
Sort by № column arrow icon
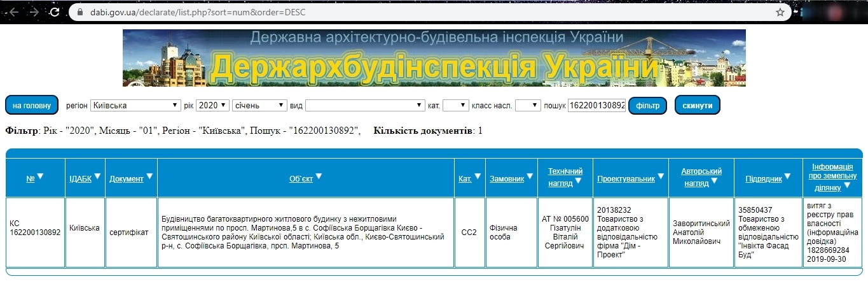(x=40, y=176)
